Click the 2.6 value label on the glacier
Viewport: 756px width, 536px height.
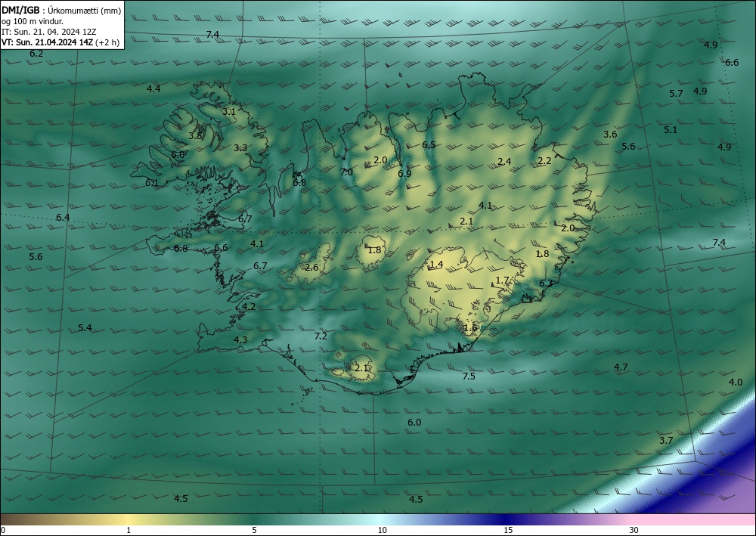point(312,268)
